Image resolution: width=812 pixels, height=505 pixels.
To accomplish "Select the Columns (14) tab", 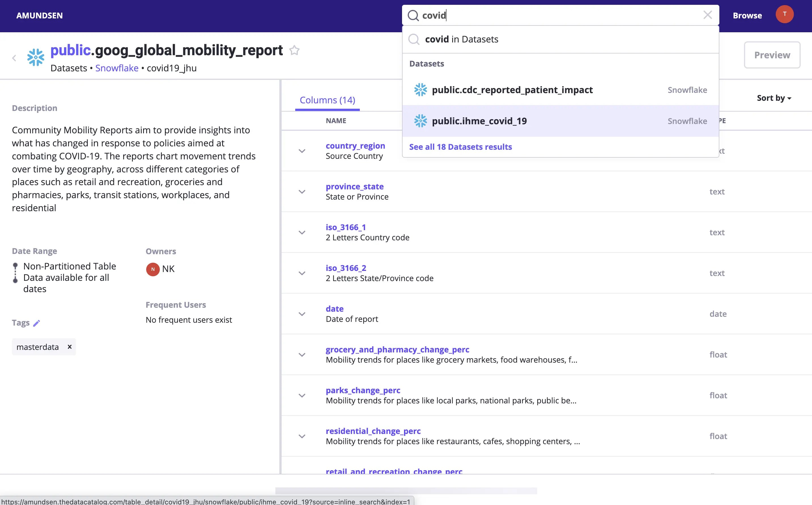I will (327, 100).
